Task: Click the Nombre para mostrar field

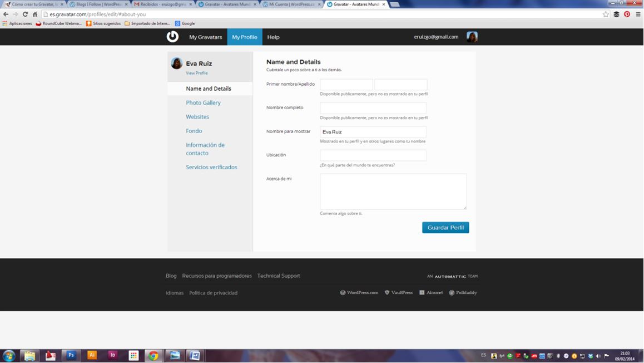Action: (373, 132)
